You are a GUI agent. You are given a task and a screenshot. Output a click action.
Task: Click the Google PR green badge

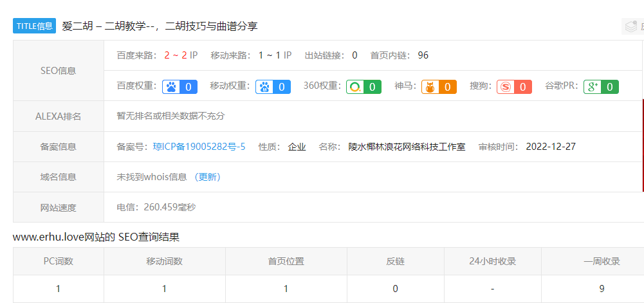click(x=602, y=87)
